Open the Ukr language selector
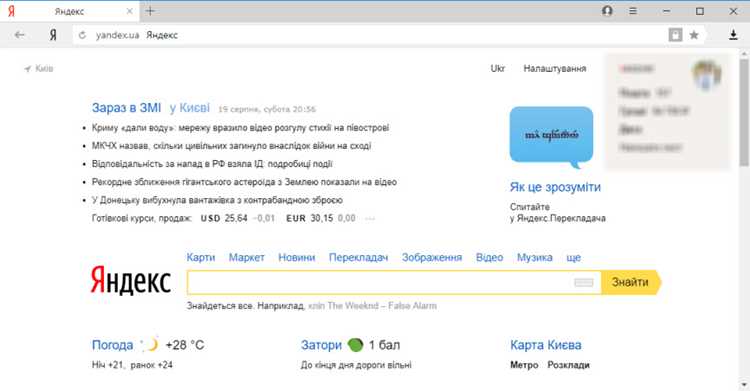Viewport: 750px width, 391px height. coord(497,68)
